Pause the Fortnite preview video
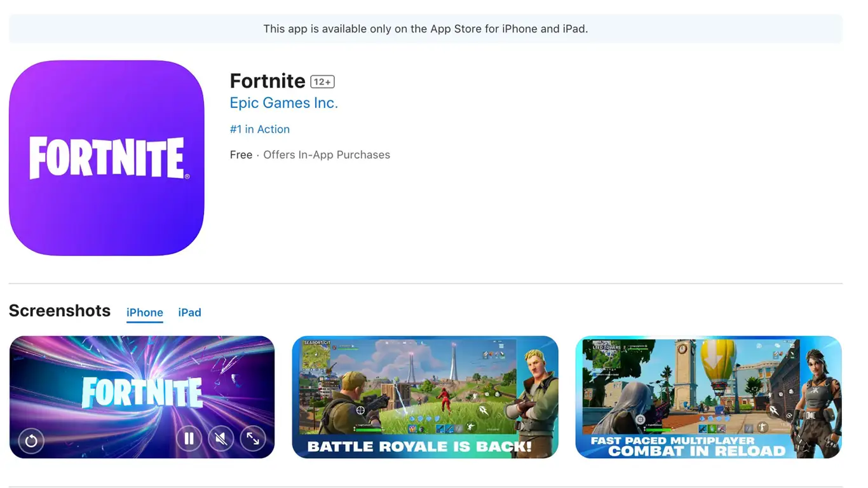The image size is (868, 488). [189, 438]
